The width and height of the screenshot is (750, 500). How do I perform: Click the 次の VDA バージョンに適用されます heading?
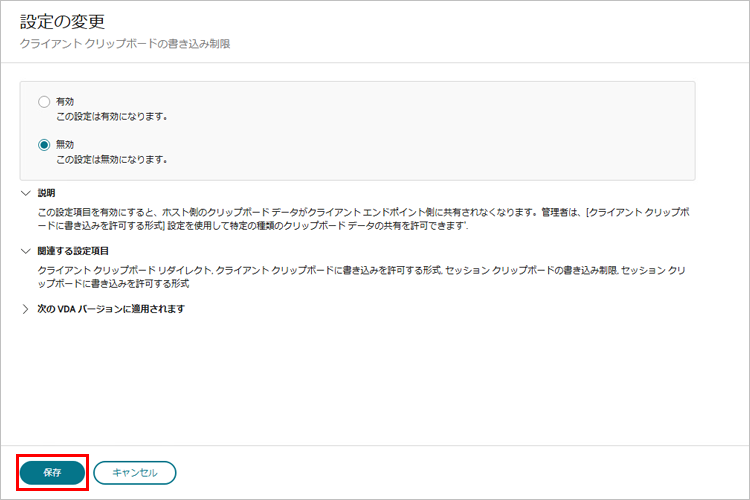[x=111, y=309]
